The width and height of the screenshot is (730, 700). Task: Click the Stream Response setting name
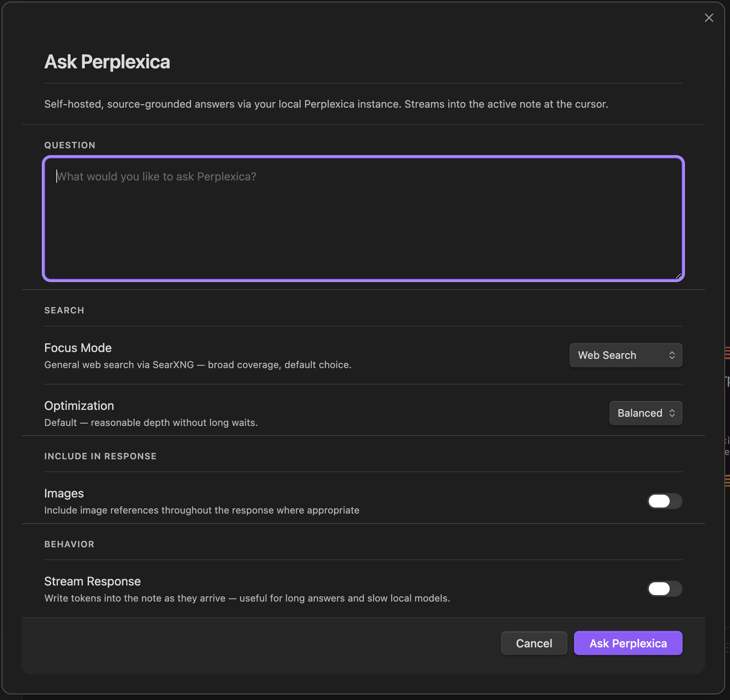pyautogui.click(x=92, y=581)
